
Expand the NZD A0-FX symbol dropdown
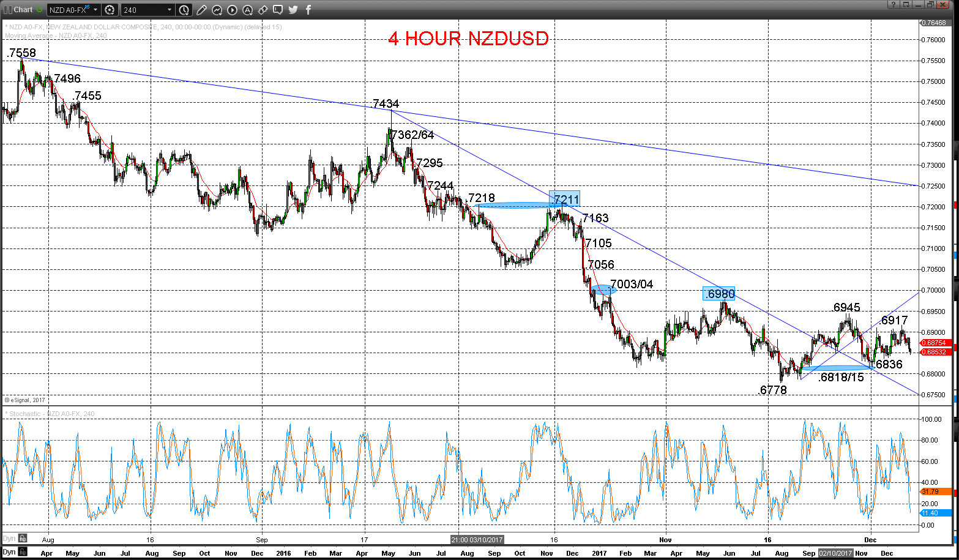point(95,10)
